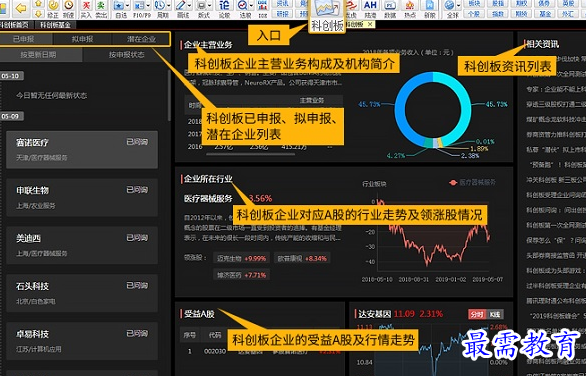The width and height of the screenshot is (586, 376).
Task: Click the horizontal scrollbar under 主营业务 table
Action: (250, 154)
